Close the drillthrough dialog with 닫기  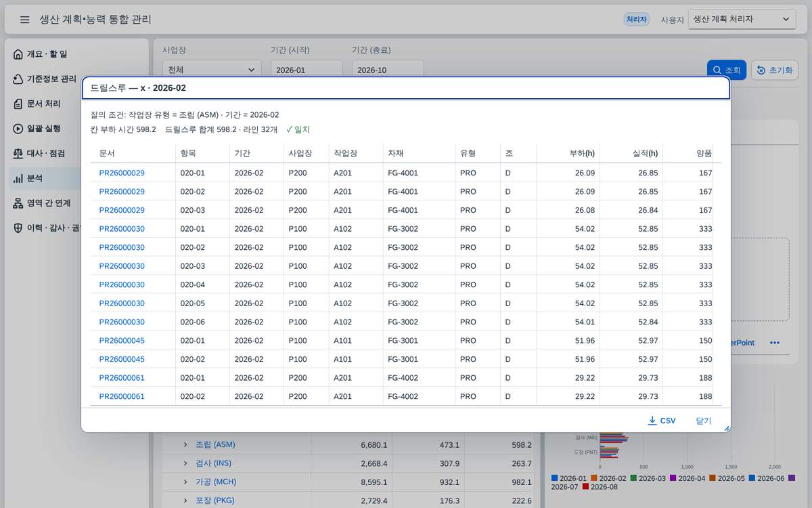(x=704, y=421)
